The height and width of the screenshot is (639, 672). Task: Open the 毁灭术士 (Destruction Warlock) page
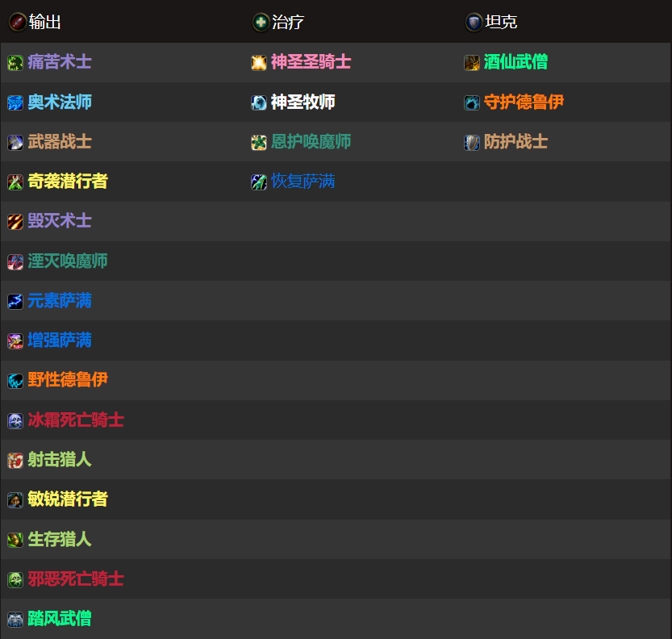point(51,221)
